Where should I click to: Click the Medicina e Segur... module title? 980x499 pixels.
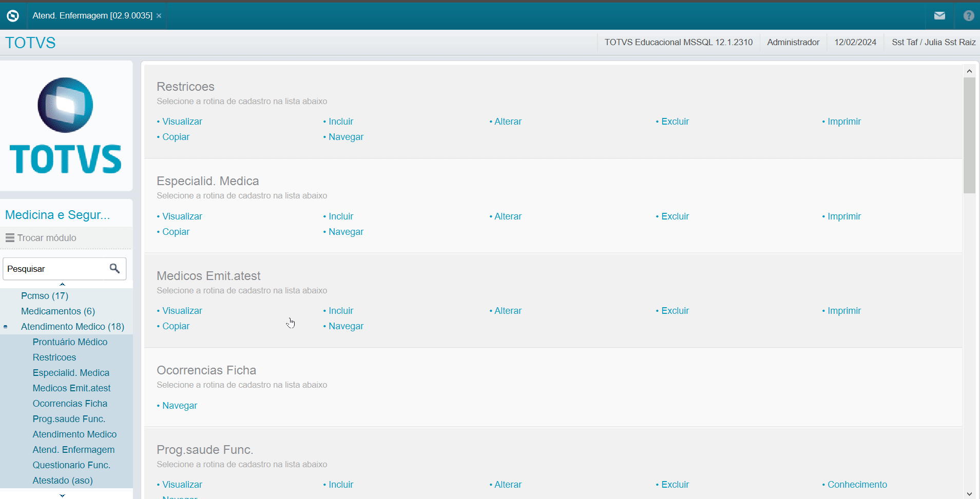tap(57, 215)
